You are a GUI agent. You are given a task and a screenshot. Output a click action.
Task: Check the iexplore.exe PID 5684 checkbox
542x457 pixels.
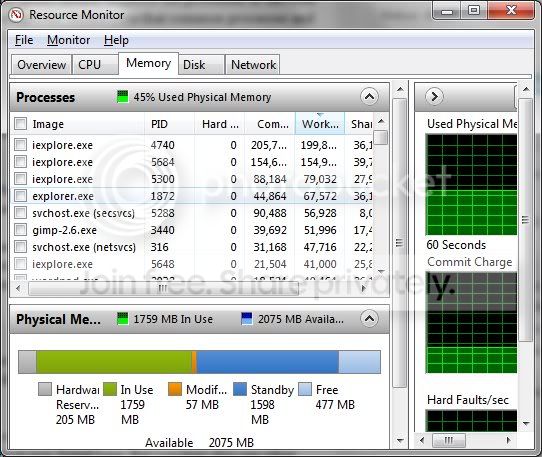pos(21,161)
